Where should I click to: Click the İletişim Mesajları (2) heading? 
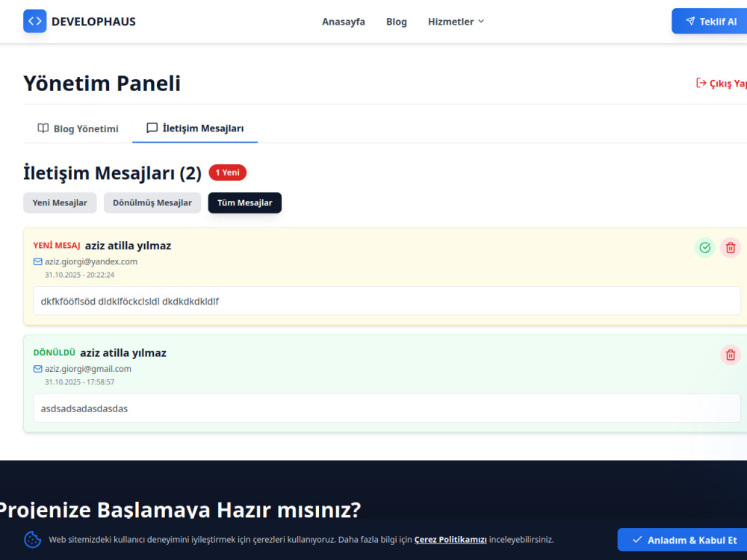click(x=113, y=173)
